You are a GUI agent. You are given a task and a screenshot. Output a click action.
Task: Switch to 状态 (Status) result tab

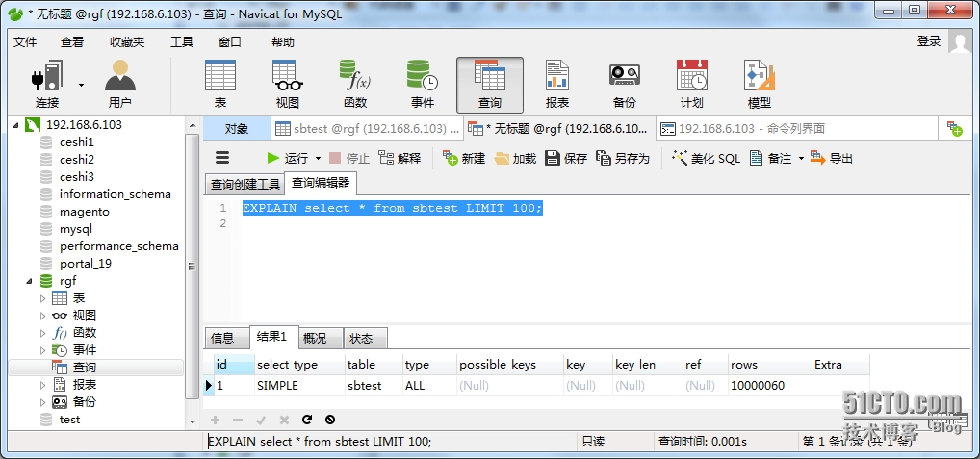[366, 338]
